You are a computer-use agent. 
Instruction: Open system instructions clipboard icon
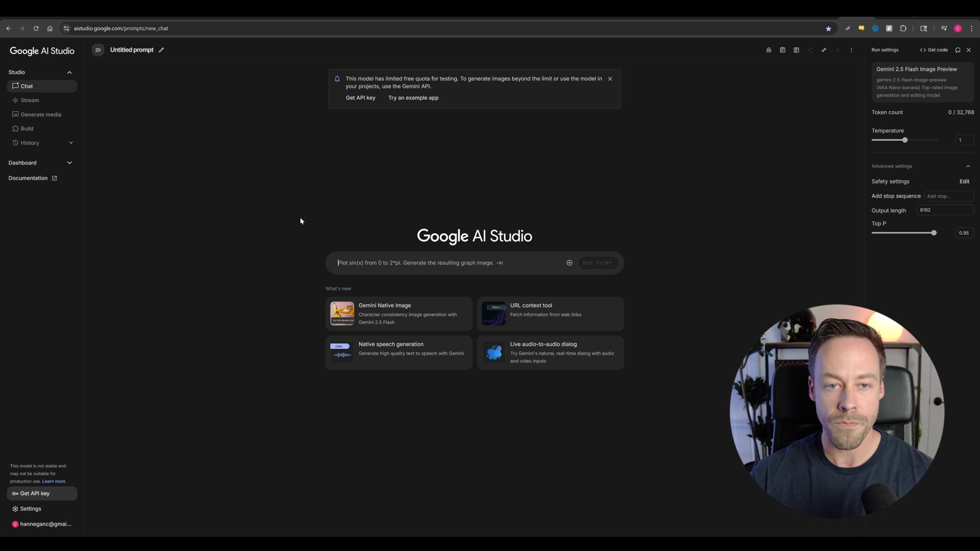[782, 50]
